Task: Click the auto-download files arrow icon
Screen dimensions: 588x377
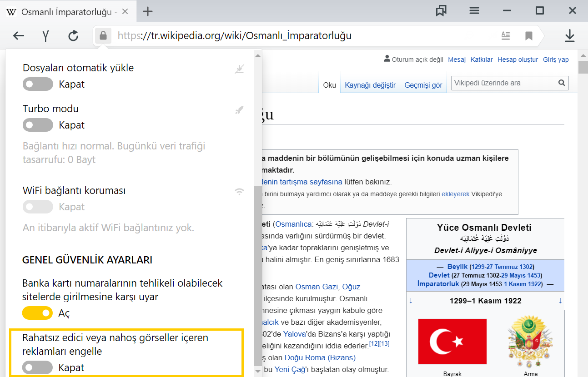Action: [240, 69]
